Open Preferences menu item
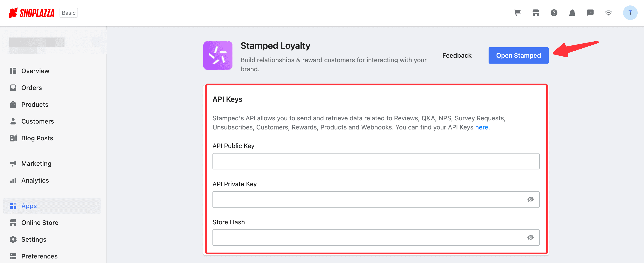The image size is (644, 263). [39, 256]
